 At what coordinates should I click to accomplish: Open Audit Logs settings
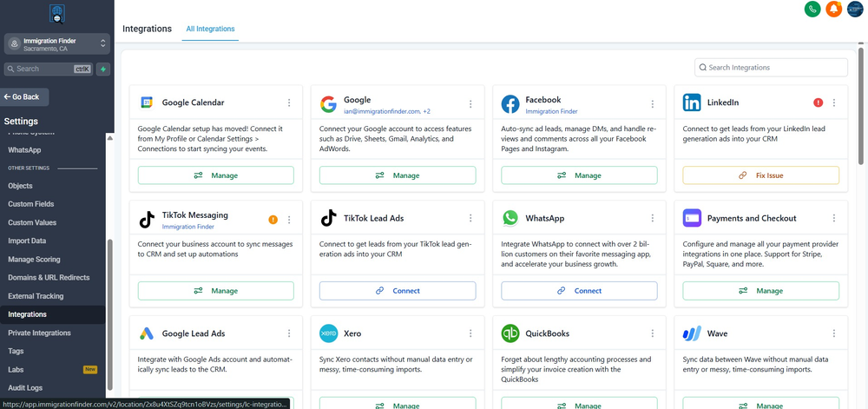(25, 388)
